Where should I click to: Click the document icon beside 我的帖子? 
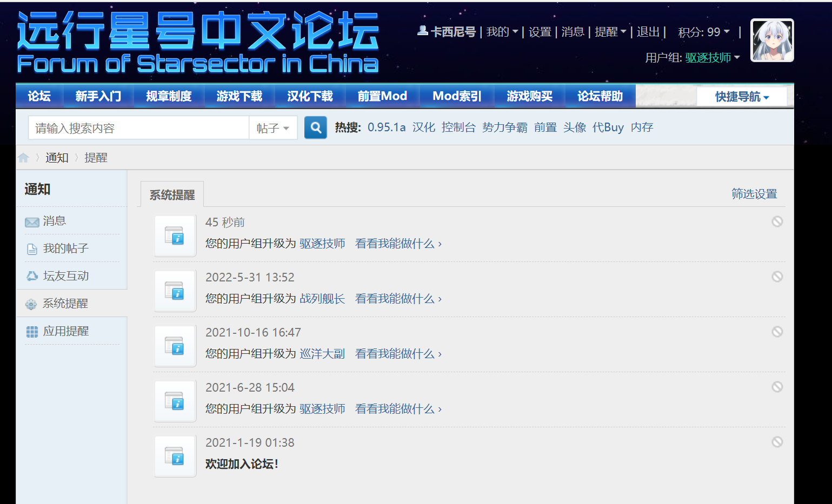coord(32,249)
